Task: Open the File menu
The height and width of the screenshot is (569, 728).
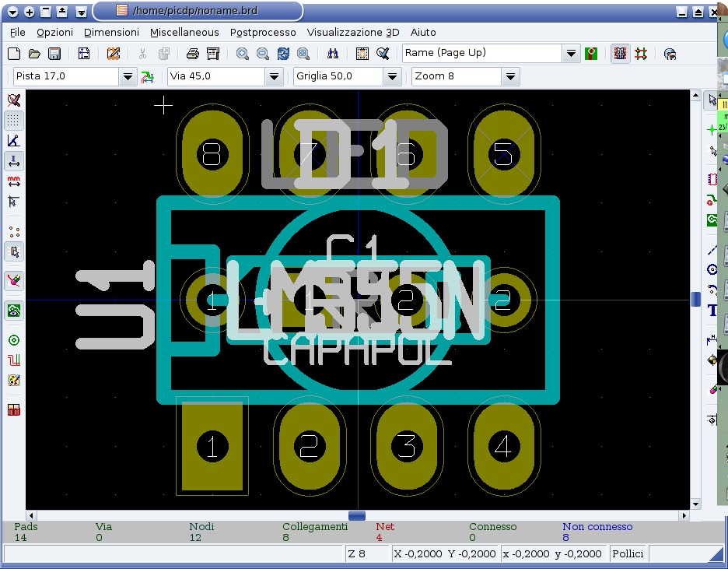Action: [18, 33]
